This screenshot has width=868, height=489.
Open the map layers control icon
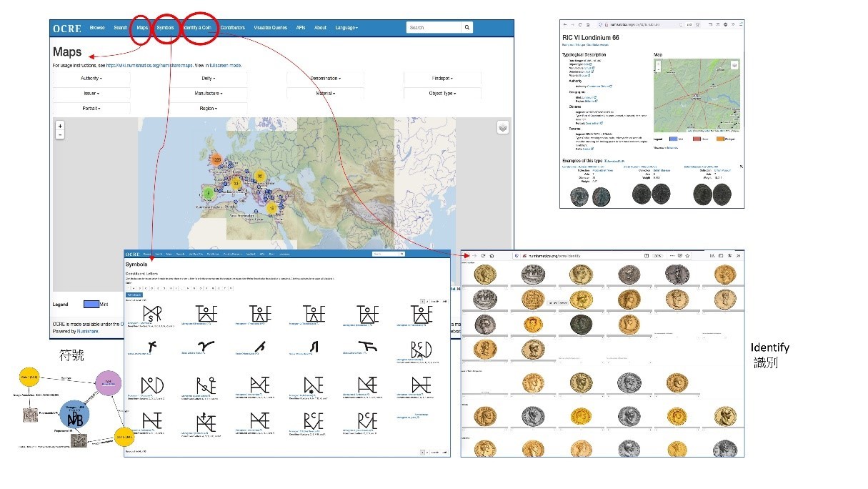503,127
